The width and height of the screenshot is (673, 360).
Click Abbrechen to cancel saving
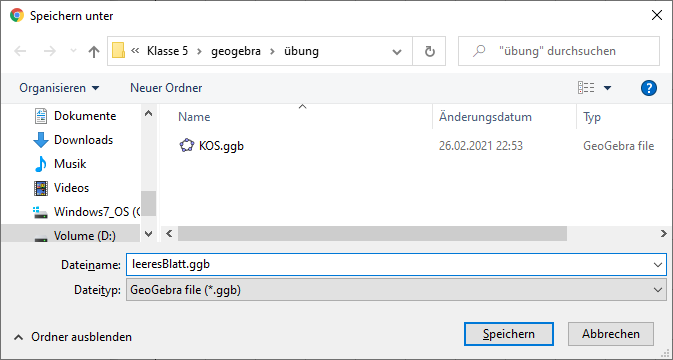pyautogui.click(x=611, y=334)
